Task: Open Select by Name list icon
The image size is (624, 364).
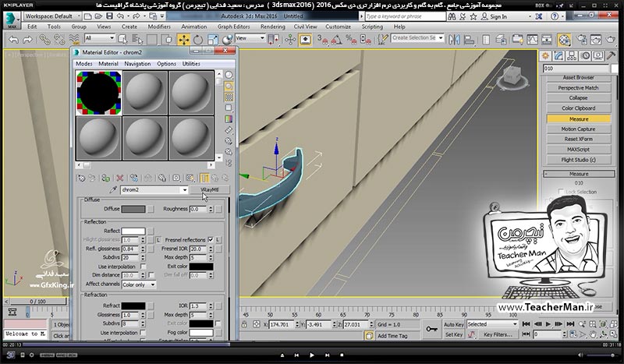Action: pos(137,40)
